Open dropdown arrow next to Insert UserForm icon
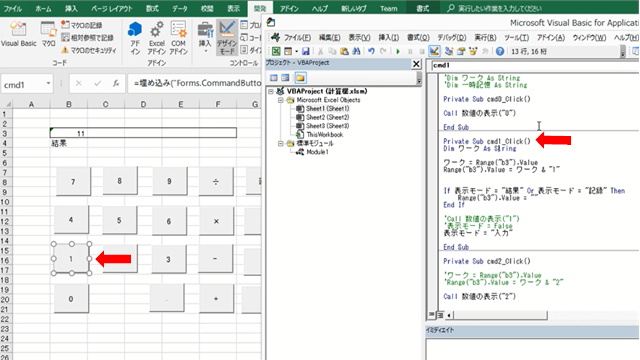 [296, 51]
